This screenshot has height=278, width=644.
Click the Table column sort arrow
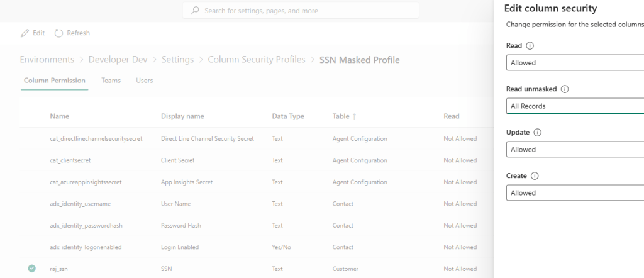[x=353, y=116]
